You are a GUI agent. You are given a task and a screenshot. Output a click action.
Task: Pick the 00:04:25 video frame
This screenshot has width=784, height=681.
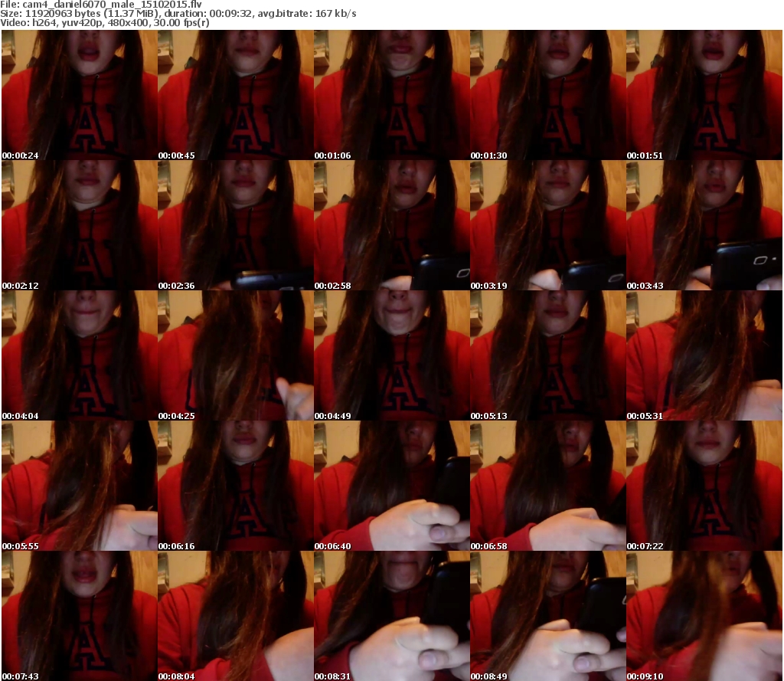[236, 355]
